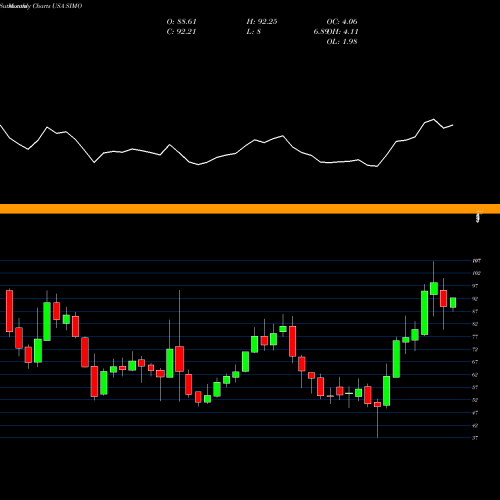Click the 87 price axis label
Viewport: 500px width, 500px height.
[475, 311]
